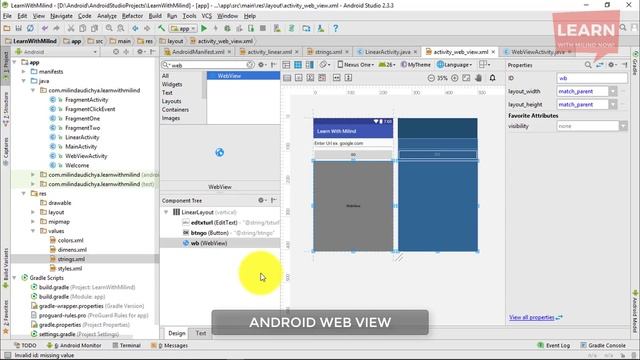Switch to the strings.xml editor tab

pos(328,52)
